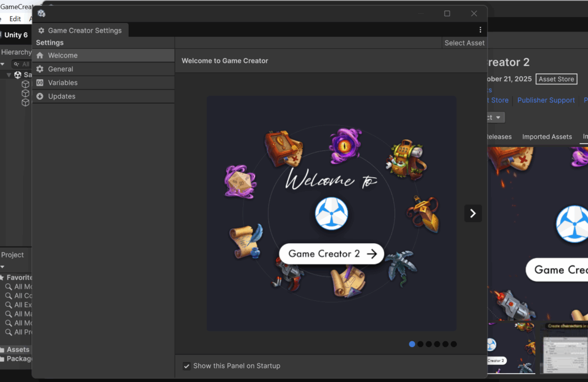Click the Select Asset button
The image size is (588, 382).
coord(464,43)
